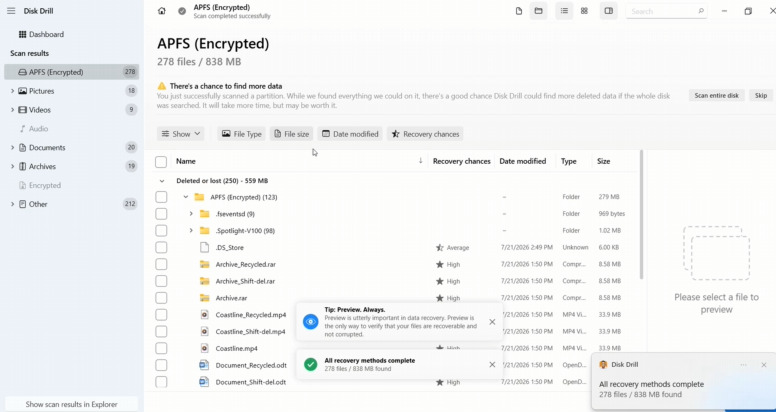Open the hamburger menu beside Disk Drill
The height and width of the screenshot is (412, 776).
(x=11, y=11)
